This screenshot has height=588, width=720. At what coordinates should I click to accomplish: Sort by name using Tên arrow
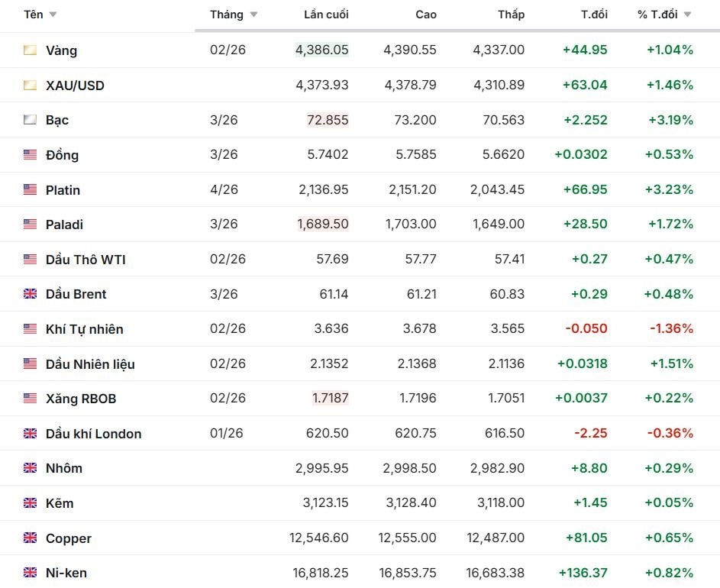(53, 15)
